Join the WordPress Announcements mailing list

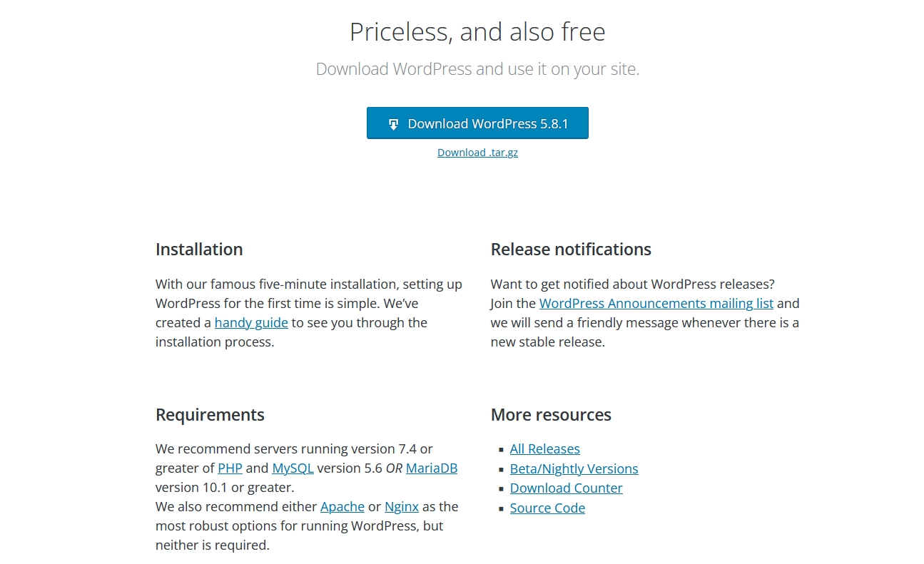(x=656, y=303)
